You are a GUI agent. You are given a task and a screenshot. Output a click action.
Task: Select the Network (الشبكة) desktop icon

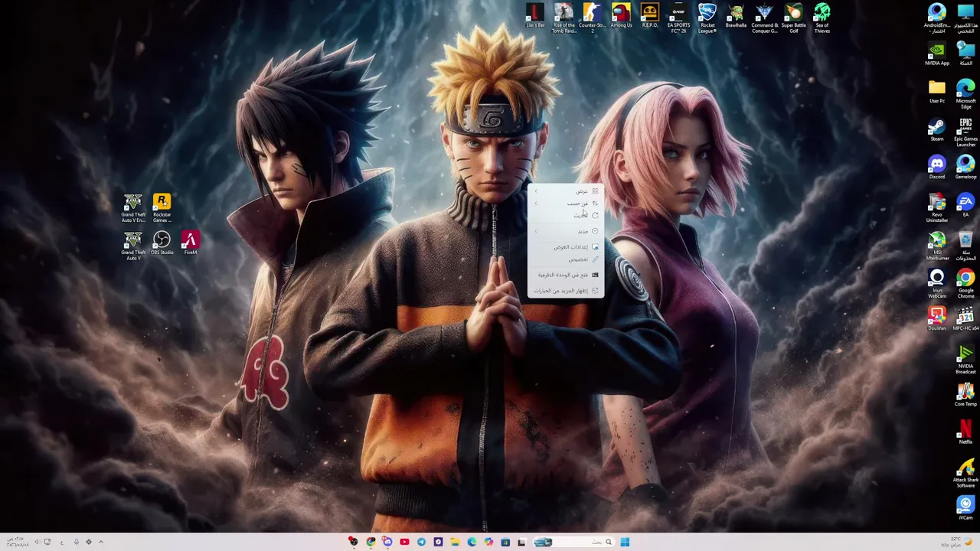pos(965,54)
